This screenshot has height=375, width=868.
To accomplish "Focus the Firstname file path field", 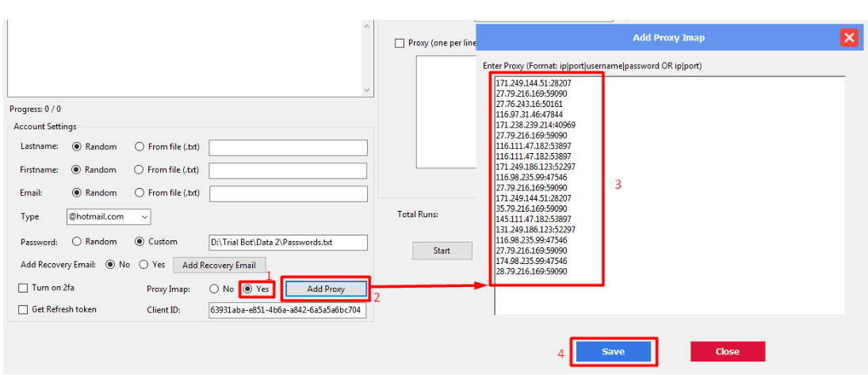I will pyautogui.click(x=289, y=170).
